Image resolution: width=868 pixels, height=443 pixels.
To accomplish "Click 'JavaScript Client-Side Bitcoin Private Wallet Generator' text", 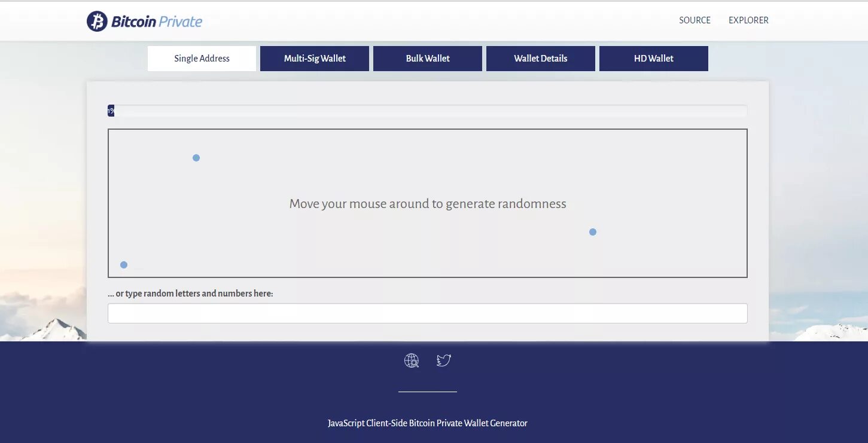I will [428, 423].
